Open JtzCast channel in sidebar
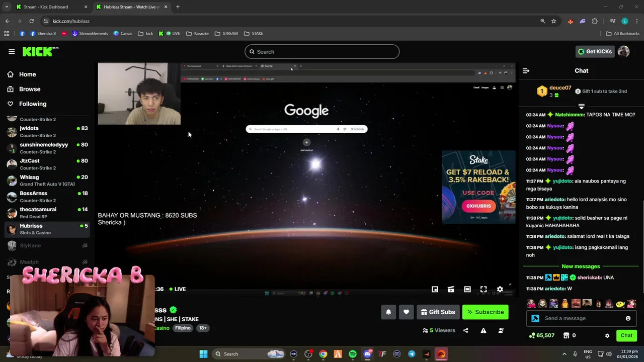 [x=47, y=164]
